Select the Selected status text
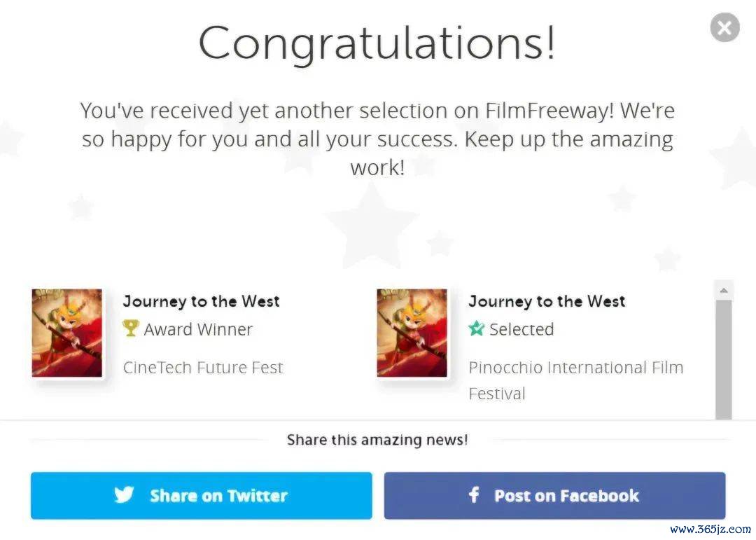This screenshot has width=756, height=540. pos(521,329)
